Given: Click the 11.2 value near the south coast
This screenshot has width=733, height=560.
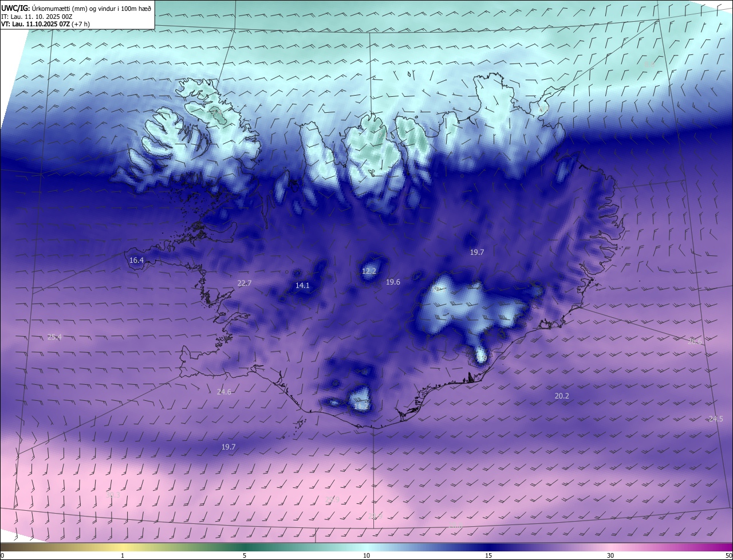Looking at the screenshot, I should click(x=361, y=406).
